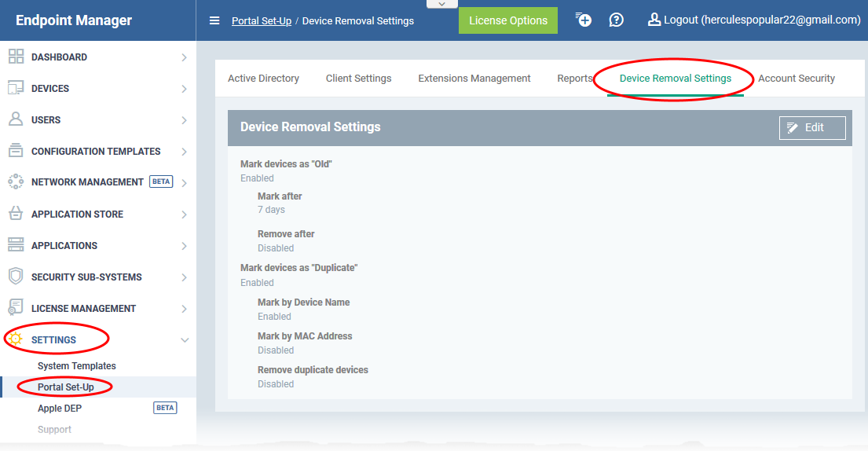Expand the License Management chevron

(x=185, y=309)
